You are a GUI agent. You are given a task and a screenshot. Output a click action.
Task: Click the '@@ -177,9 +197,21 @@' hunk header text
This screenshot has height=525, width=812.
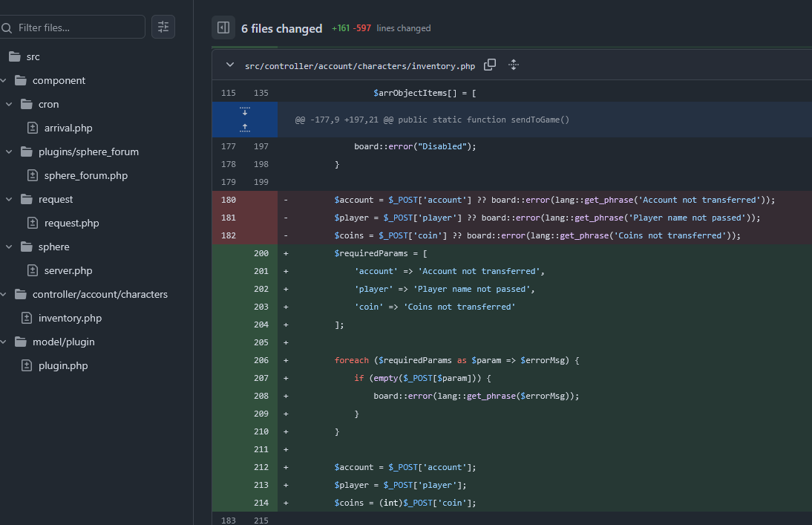344,120
